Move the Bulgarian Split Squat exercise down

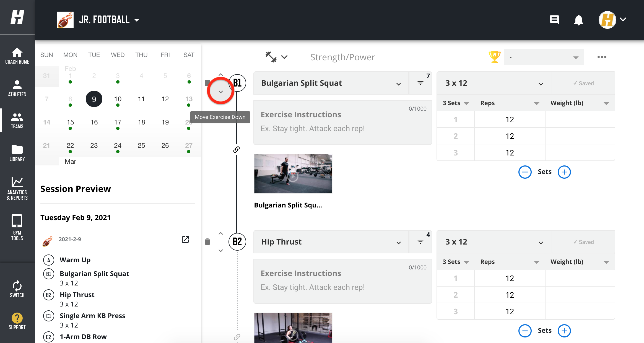point(221,92)
